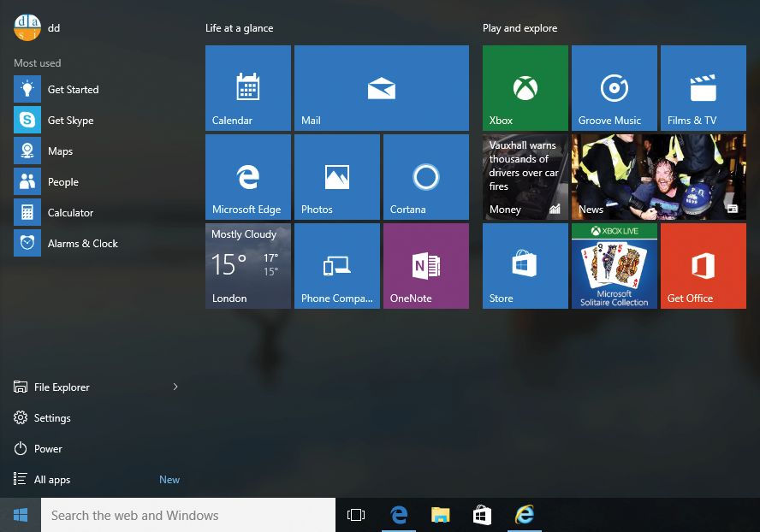Screen dimensions: 760x532
Task: Launch the Photos app tile
Action: [336, 176]
